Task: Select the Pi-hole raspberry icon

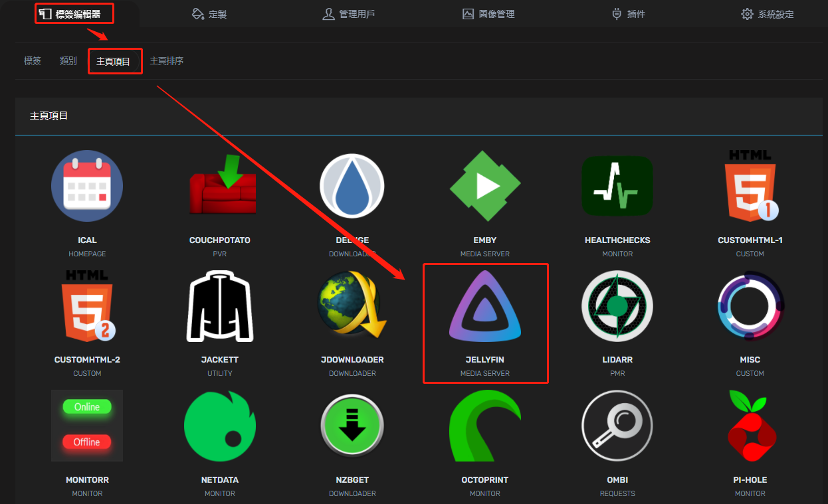Action: tap(750, 426)
